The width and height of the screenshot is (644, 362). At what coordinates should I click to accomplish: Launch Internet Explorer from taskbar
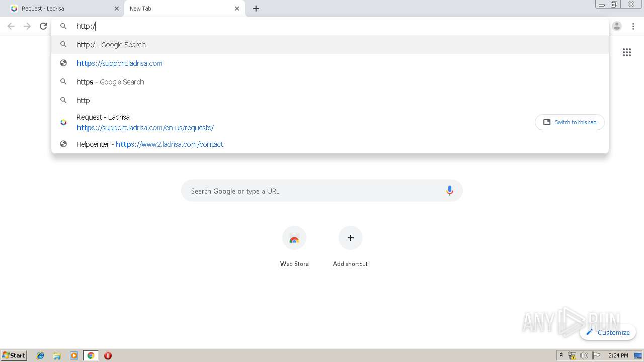(x=40, y=355)
